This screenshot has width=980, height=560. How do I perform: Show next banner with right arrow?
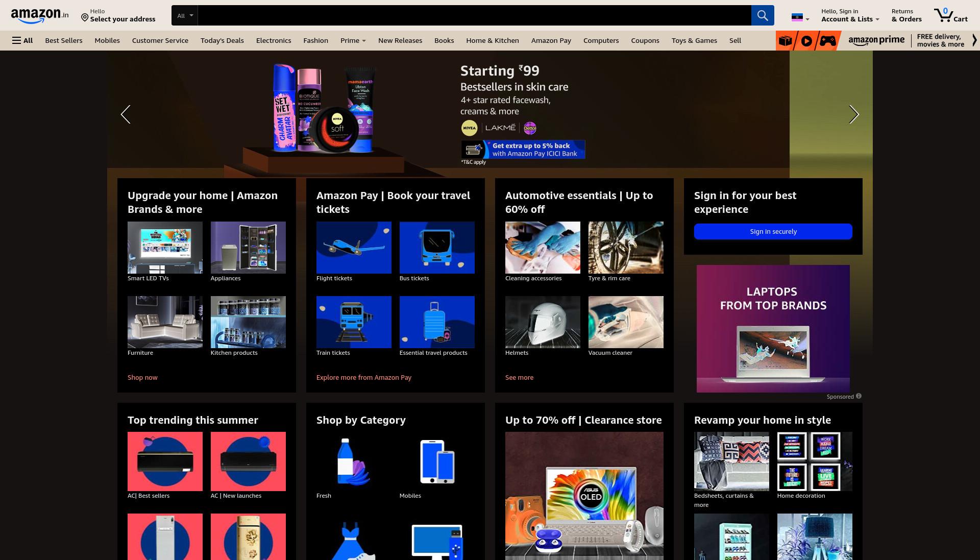coord(854,114)
